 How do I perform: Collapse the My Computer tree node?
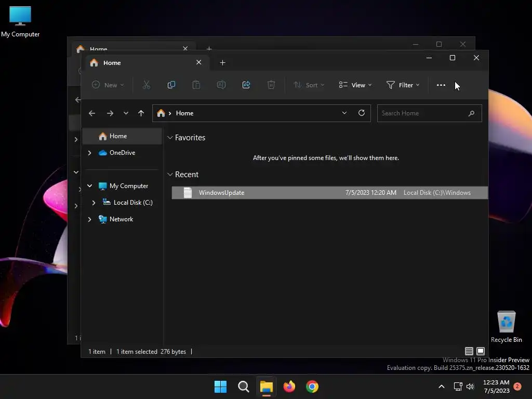(89, 186)
